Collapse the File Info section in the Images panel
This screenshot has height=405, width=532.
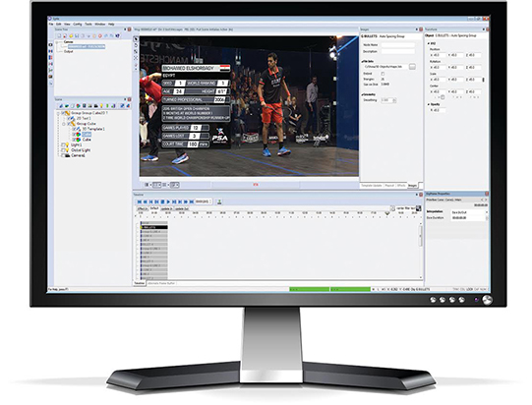(x=362, y=62)
